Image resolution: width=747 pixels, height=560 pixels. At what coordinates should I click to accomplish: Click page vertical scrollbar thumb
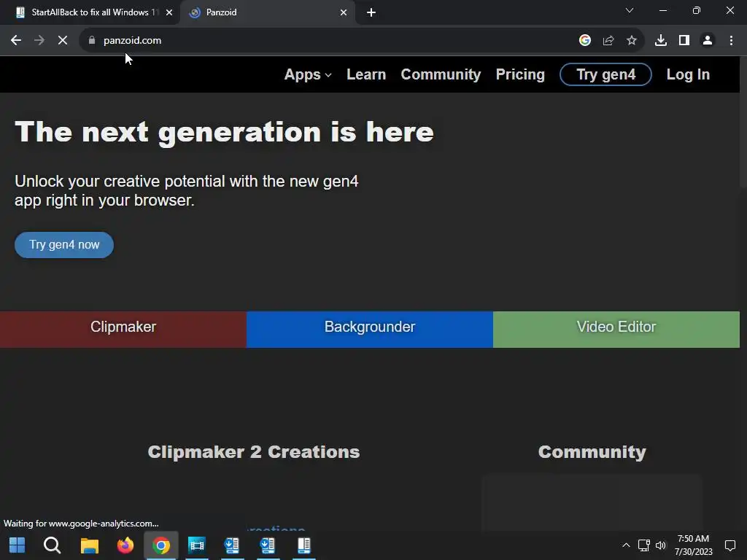[743, 124]
